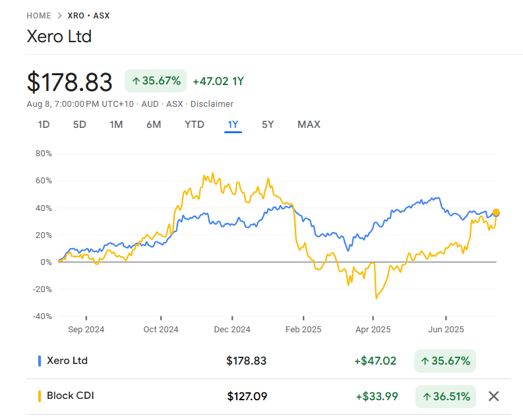The width and height of the screenshot is (523, 420).
Task: Click the Xero Ltd page title
Action: (x=59, y=36)
